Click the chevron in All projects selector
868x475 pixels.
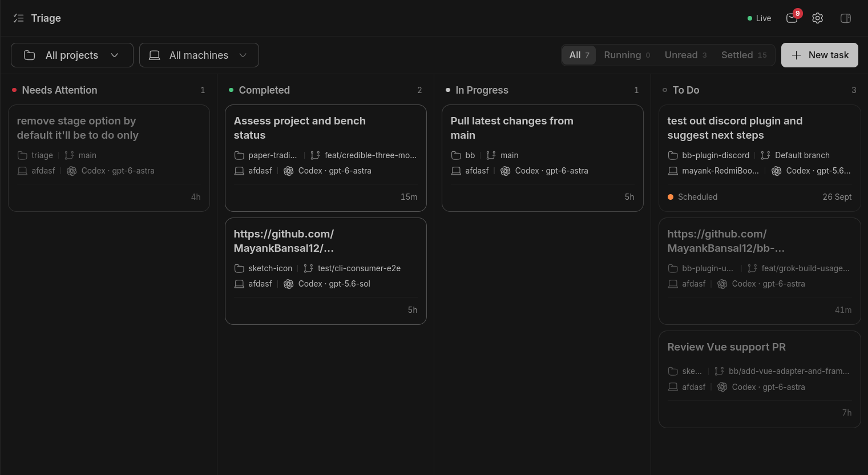click(115, 55)
